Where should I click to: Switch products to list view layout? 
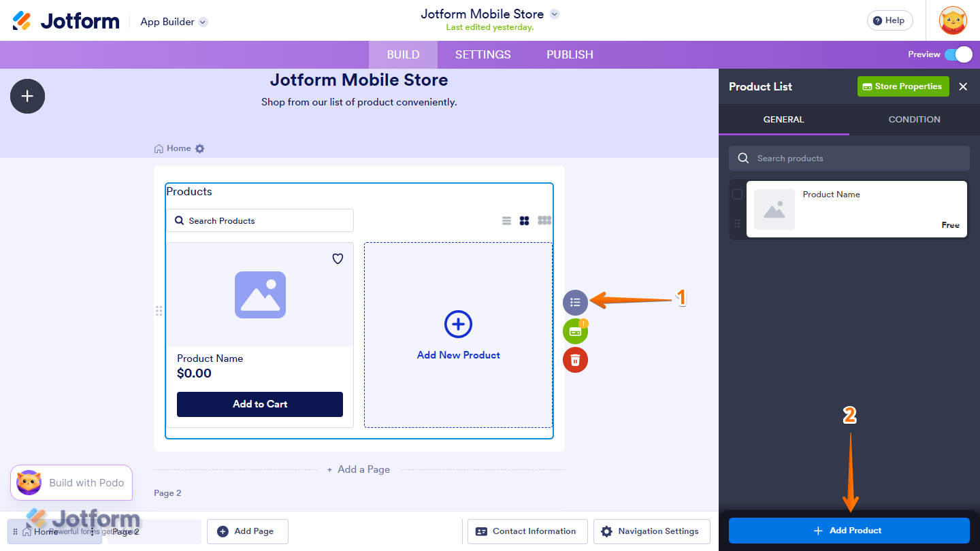(506, 220)
